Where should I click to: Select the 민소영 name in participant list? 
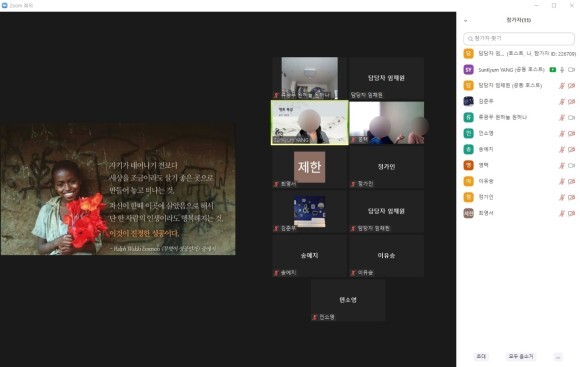[x=486, y=133]
